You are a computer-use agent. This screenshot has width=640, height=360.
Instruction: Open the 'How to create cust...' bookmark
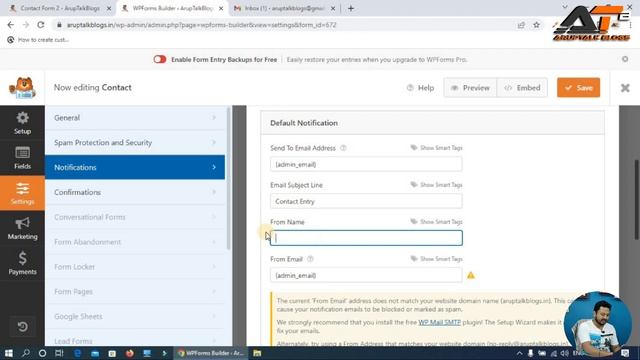(38, 40)
